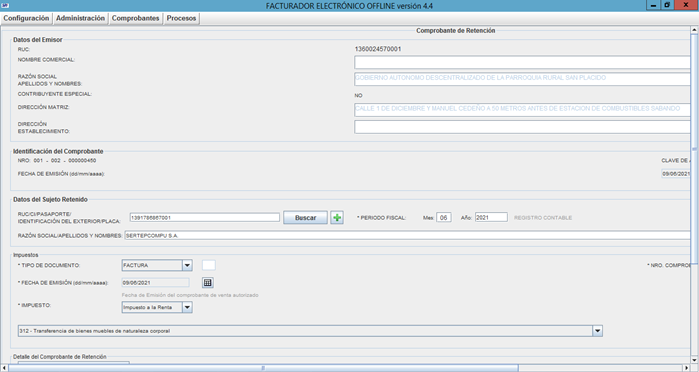699x372 pixels.
Task: Click the RUC identification input field
Action: [205, 218]
